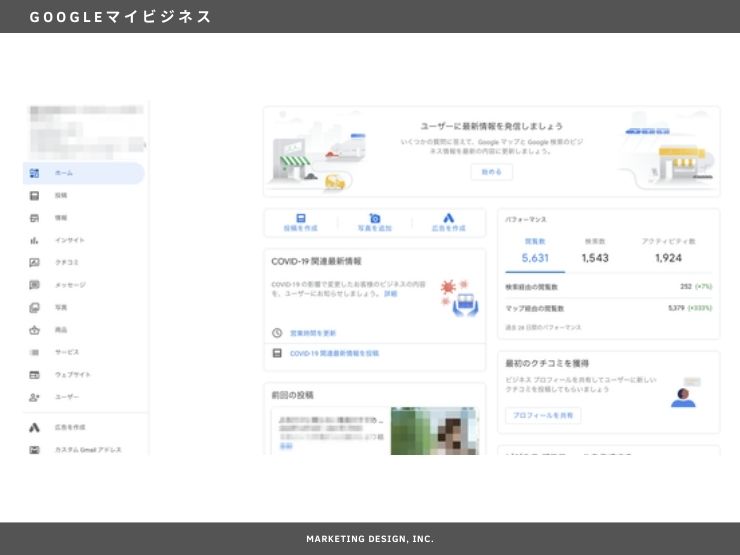Viewport: 740px width, 555px height.
Task: Click the 投稿を作成 quick action
Action: click(x=300, y=222)
